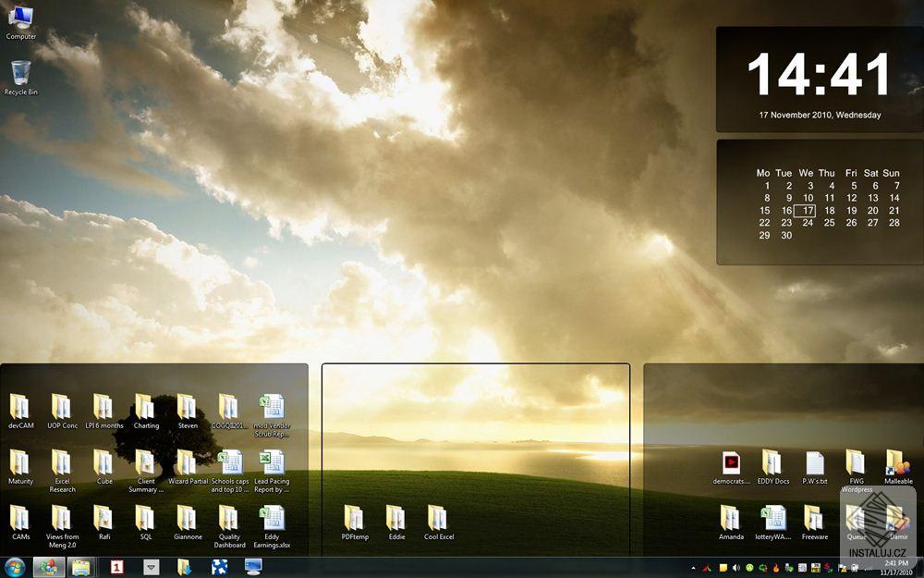Select the FWG Wordpress folder
The image size is (924, 578).
(x=857, y=470)
